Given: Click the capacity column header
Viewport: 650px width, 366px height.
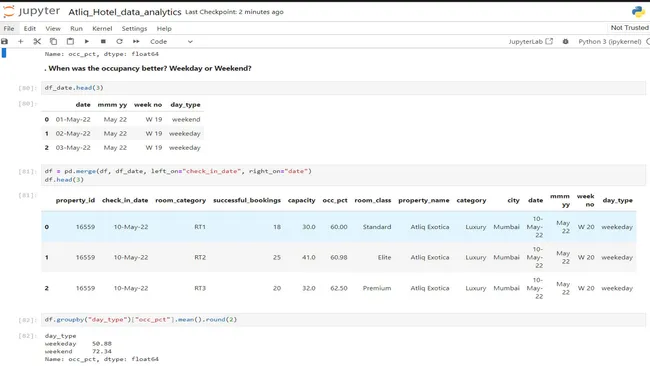Looking at the screenshot, I should [x=302, y=200].
